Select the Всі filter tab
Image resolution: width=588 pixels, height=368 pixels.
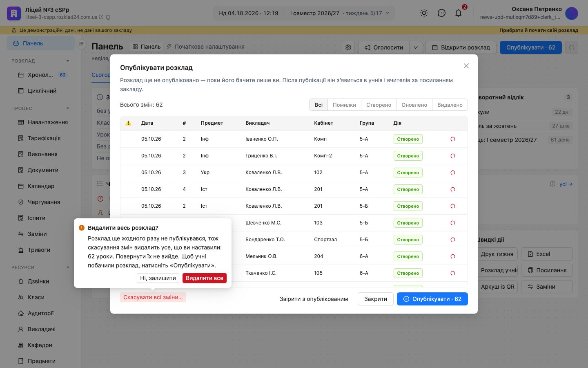(x=318, y=105)
